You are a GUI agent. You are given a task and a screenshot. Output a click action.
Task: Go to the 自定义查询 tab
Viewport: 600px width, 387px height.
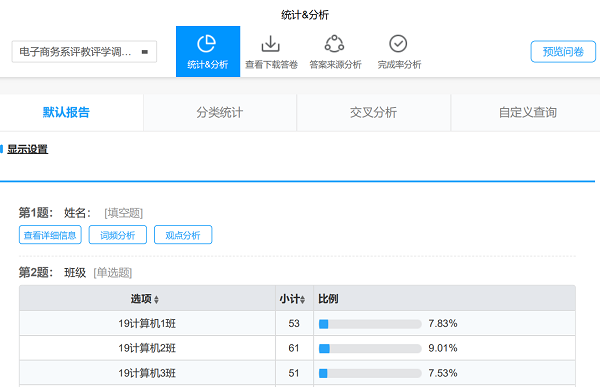click(x=527, y=113)
